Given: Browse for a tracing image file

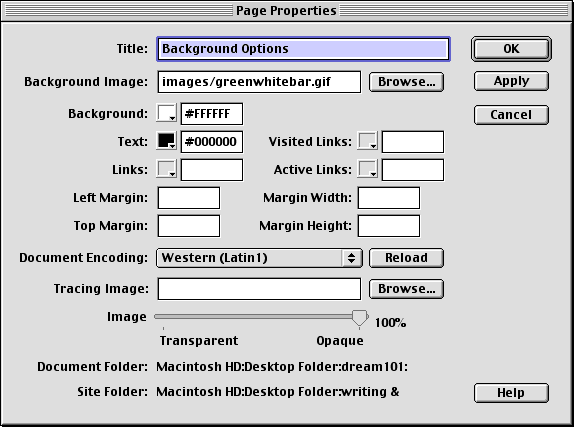Looking at the screenshot, I should [x=406, y=289].
